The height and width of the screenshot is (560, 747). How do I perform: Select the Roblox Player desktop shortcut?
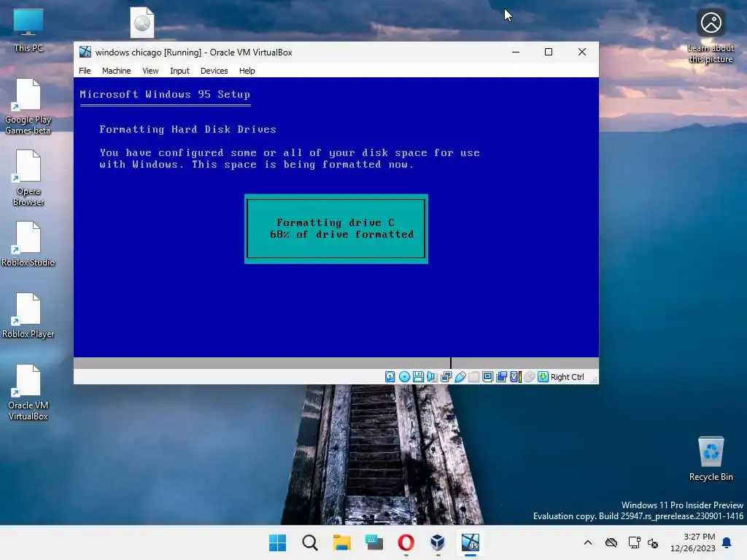coord(28,316)
